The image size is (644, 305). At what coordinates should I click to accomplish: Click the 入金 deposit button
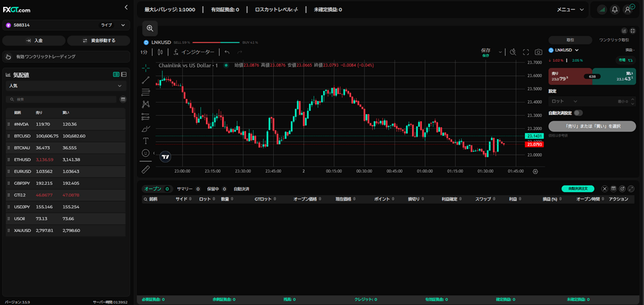point(33,41)
